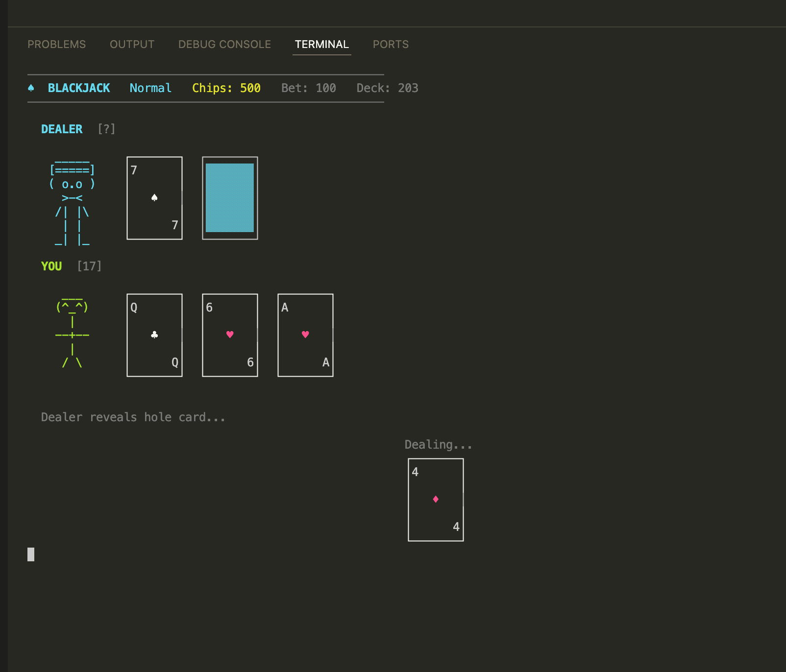Open the DEBUG CONSOLE tab
Screen dimensions: 786x672
[224, 44]
